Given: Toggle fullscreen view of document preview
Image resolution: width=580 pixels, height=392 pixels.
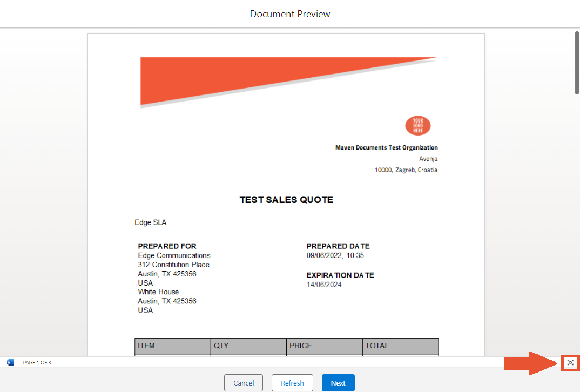Looking at the screenshot, I should pos(570,363).
